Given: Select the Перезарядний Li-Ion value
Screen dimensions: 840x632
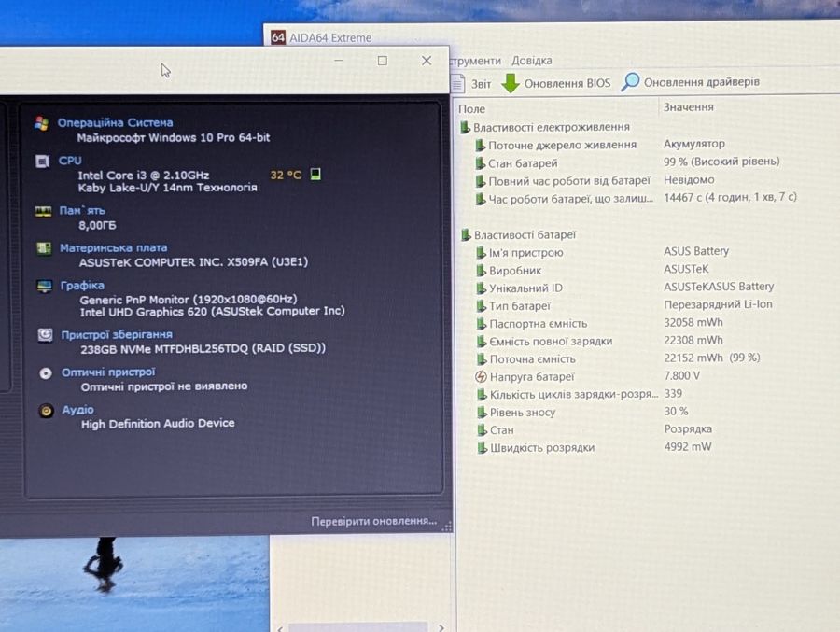Looking at the screenshot, I should coord(718,304).
